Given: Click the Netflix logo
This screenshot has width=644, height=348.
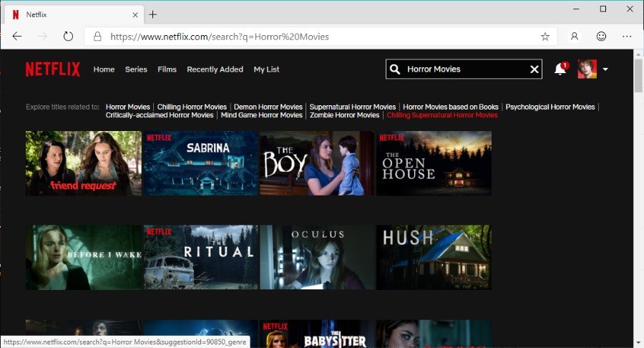Looking at the screenshot, I should [54, 69].
